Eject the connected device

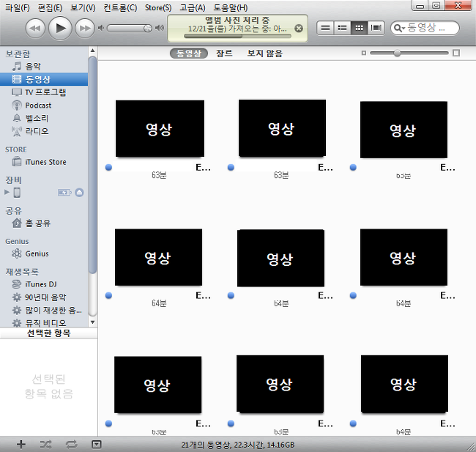(x=79, y=192)
